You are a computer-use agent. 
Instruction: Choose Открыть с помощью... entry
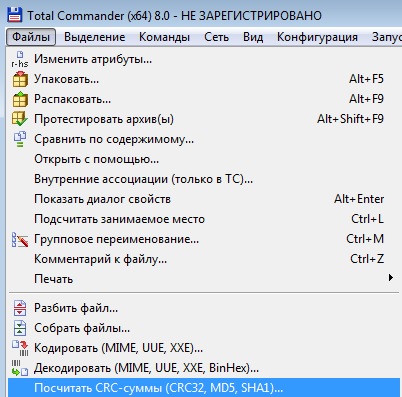tap(204, 159)
